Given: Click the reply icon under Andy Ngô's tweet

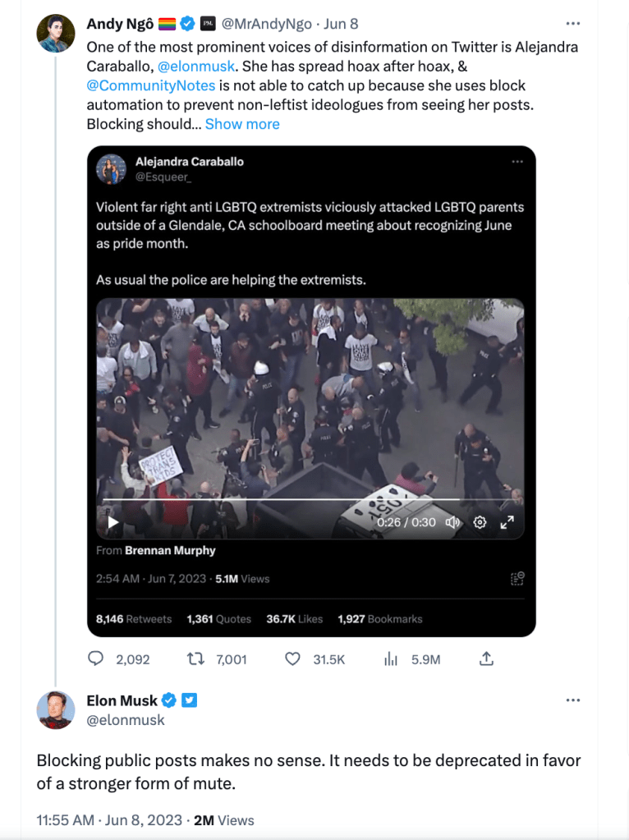Looking at the screenshot, I should click(96, 659).
